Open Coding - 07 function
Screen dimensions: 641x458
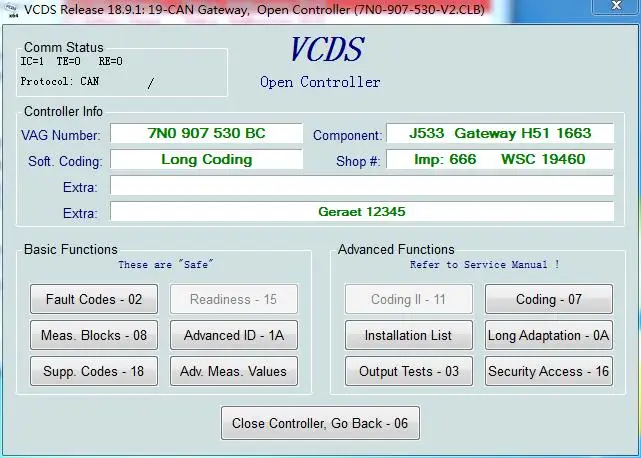(549, 299)
